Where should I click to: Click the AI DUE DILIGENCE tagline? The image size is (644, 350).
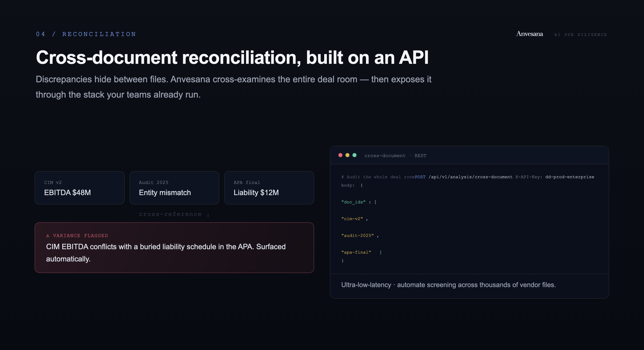click(x=580, y=35)
